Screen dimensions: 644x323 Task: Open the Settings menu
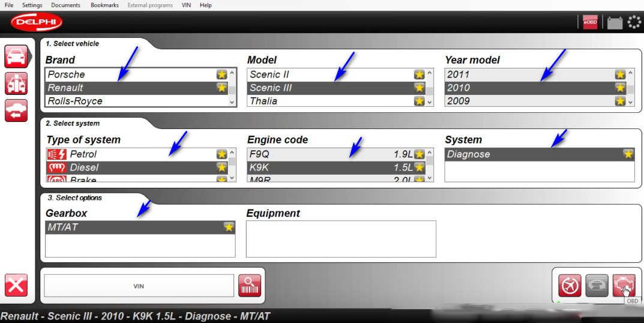[32, 5]
